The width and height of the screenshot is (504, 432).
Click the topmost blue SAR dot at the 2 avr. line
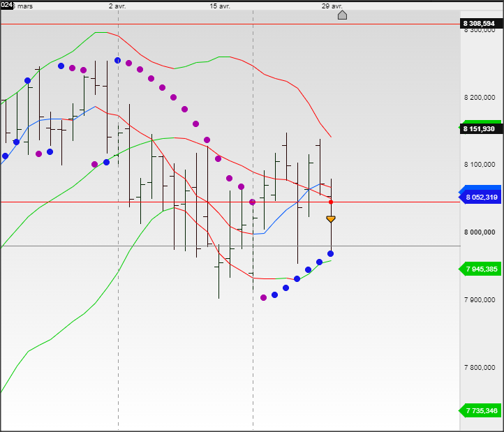point(118,60)
